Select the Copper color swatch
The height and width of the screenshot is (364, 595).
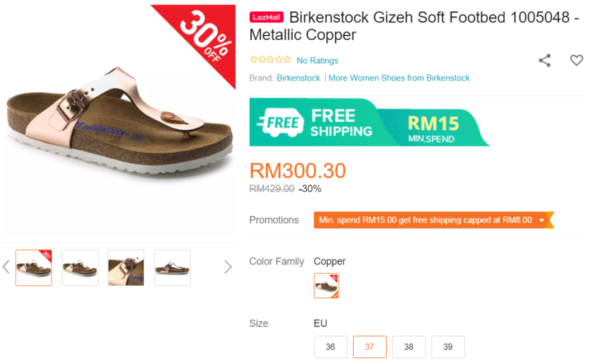click(326, 286)
